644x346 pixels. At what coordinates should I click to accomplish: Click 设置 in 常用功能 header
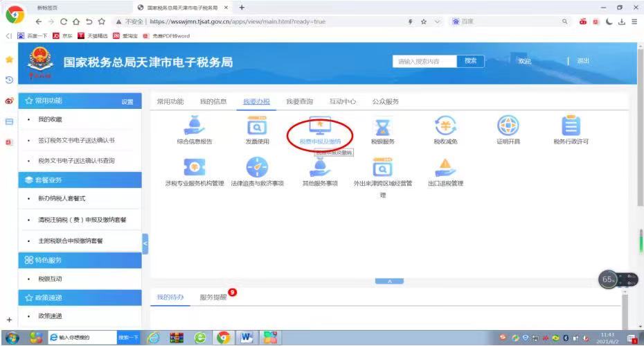(x=127, y=102)
